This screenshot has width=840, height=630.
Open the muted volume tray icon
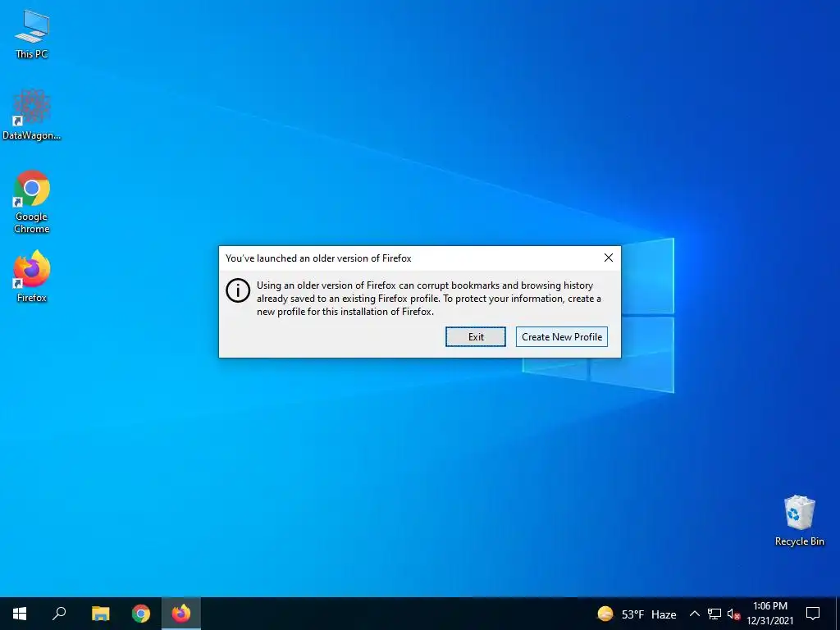[x=733, y=614]
